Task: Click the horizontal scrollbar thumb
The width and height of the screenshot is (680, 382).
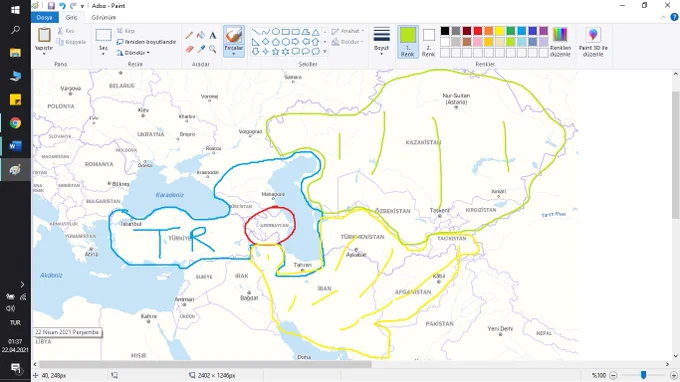Action: tap(205, 365)
